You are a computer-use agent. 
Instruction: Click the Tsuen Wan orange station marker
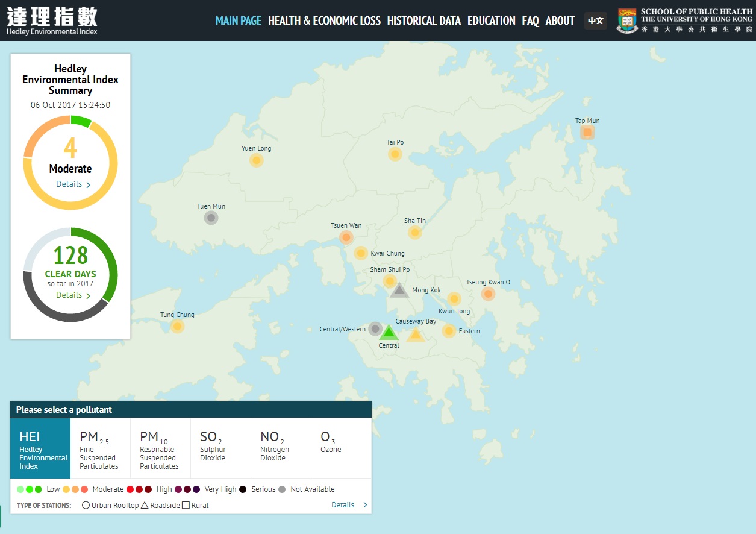point(346,237)
